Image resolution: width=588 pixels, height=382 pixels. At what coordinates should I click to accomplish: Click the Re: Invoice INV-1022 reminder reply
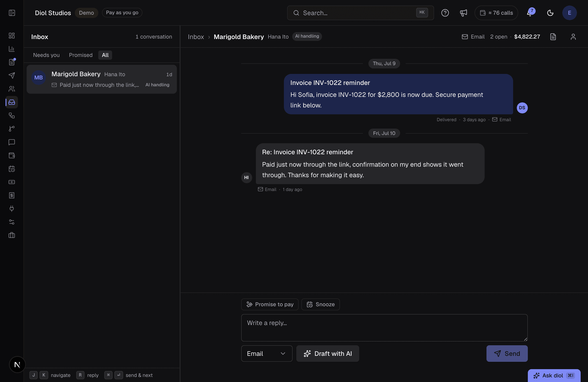(370, 164)
